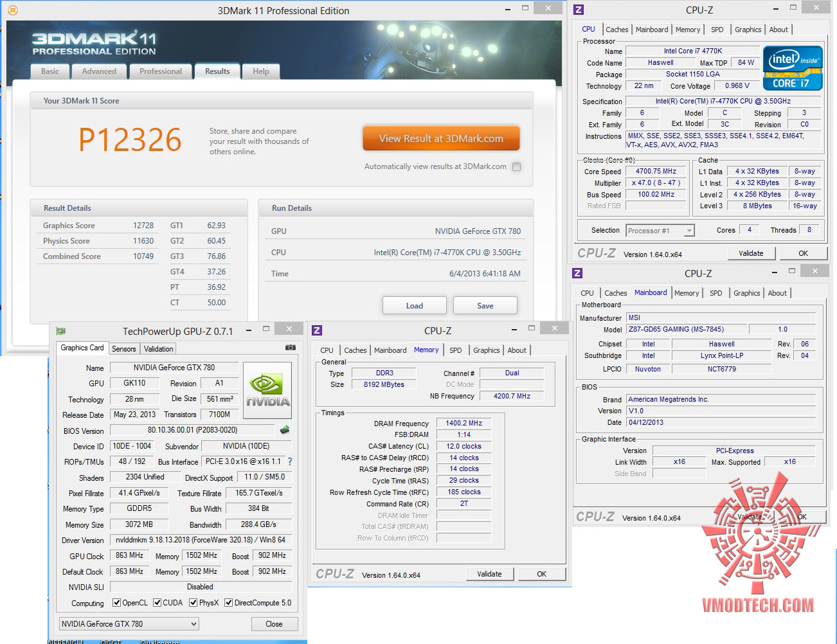Screen dimensions: 837x644
Task: Click the CAS# Latency field showing 12.0 clocks
Action: tap(464, 446)
